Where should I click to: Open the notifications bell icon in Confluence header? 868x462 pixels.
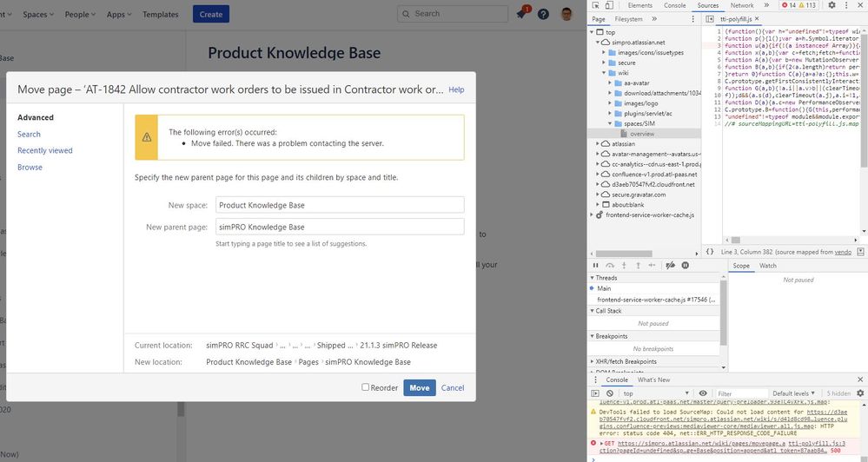tap(521, 14)
